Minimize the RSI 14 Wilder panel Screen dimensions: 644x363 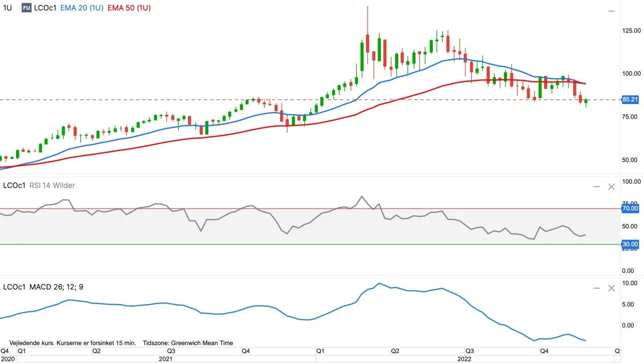tap(596, 186)
